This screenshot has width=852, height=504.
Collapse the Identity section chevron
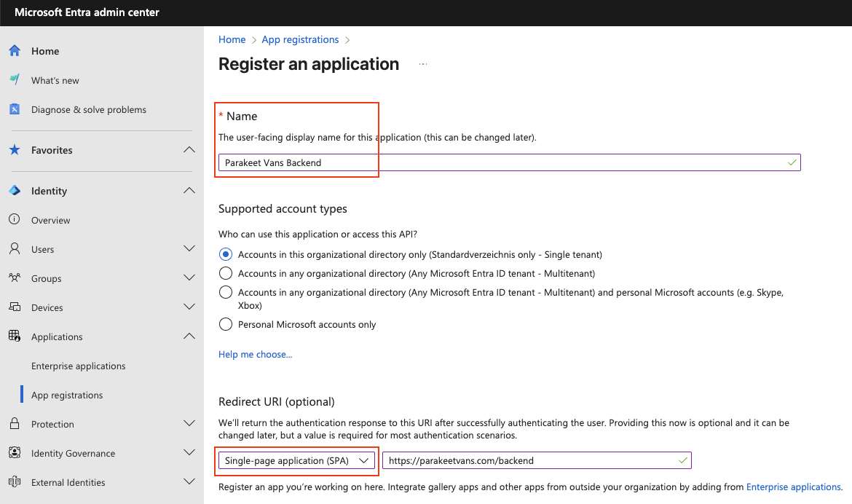click(x=189, y=190)
